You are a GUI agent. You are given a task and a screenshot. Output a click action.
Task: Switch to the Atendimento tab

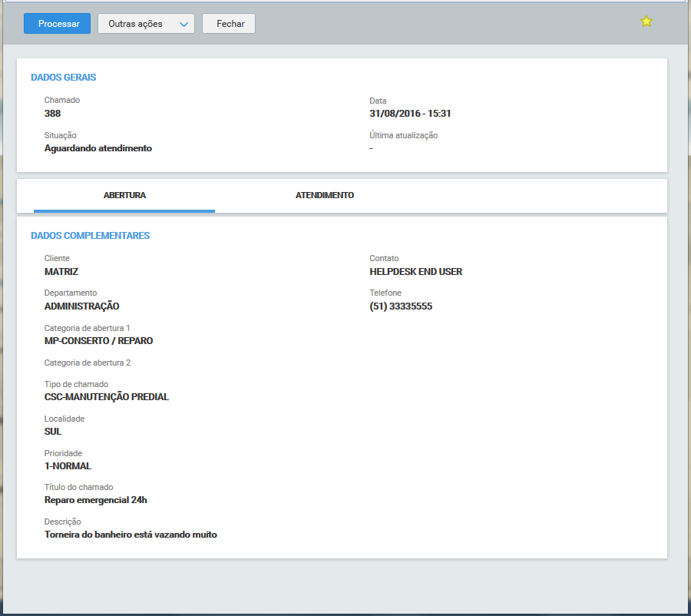[x=324, y=196]
